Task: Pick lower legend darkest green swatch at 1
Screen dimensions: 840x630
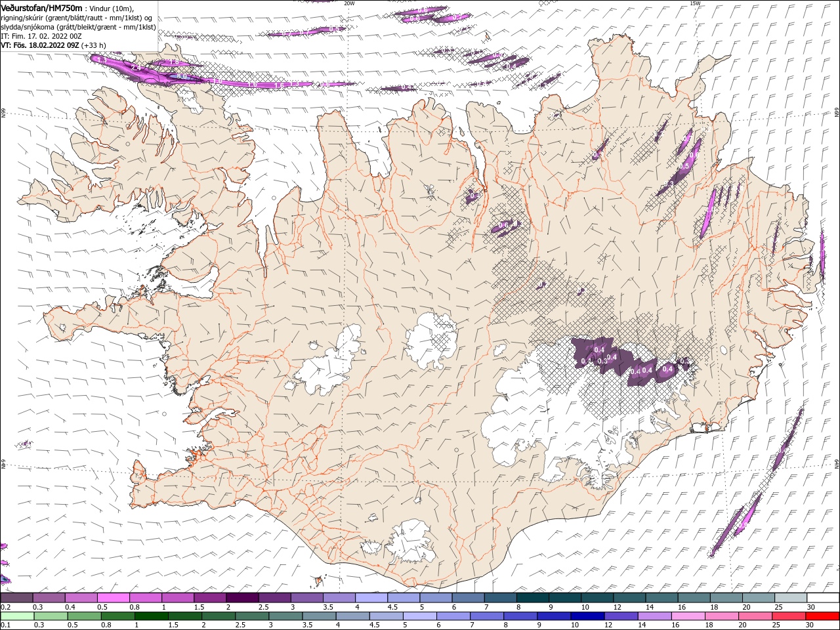Action: [x=151, y=616]
